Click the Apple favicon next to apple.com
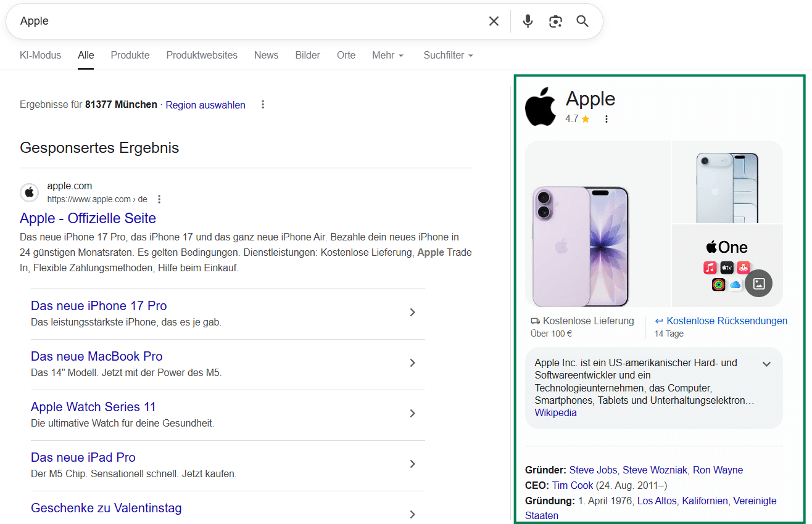Viewport: 812px width, 524px height. point(29,192)
